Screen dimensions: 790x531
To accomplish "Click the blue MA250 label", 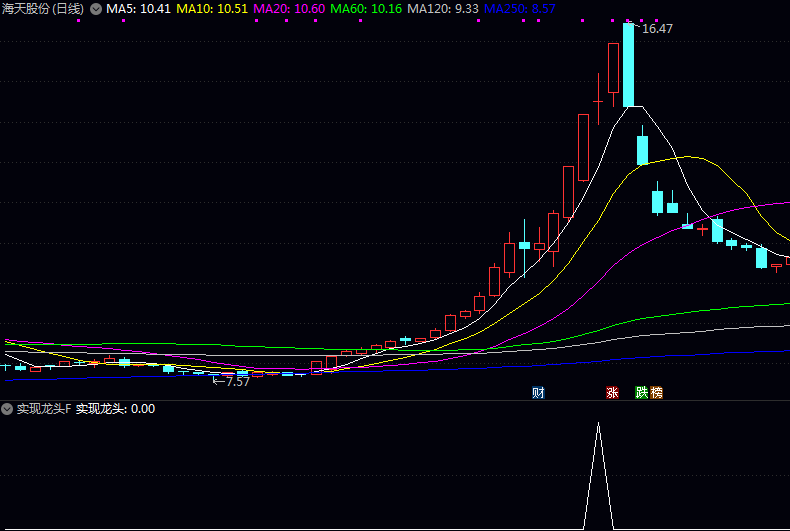I will pyautogui.click(x=519, y=9).
